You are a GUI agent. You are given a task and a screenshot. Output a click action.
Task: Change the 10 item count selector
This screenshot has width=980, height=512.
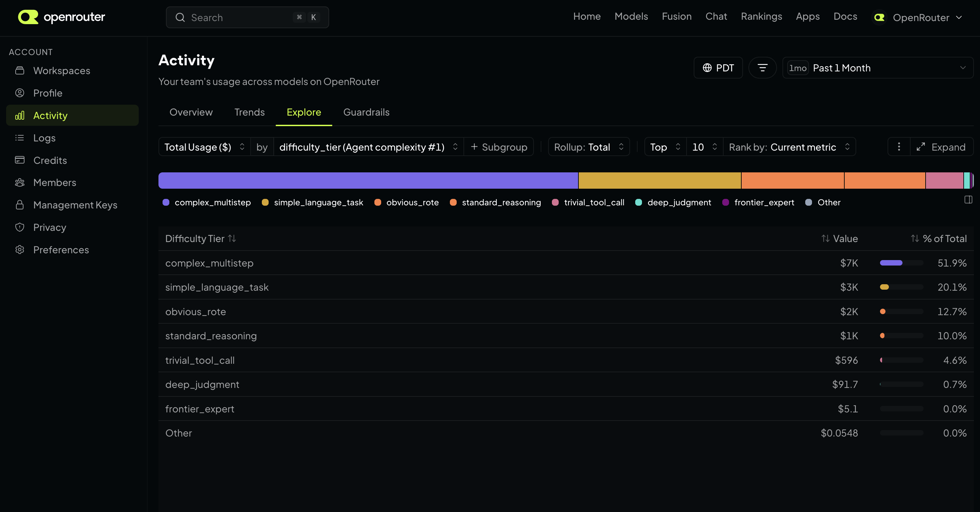point(705,147)
